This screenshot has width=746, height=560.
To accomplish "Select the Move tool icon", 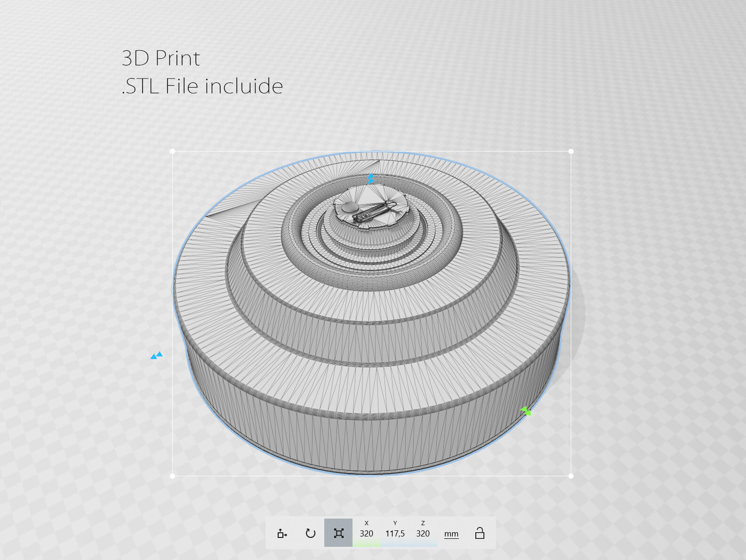I will click(282, 533).
